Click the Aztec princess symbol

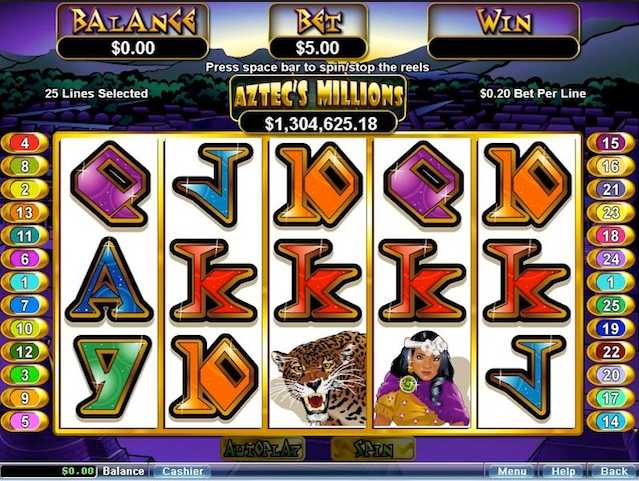[422, 379]
